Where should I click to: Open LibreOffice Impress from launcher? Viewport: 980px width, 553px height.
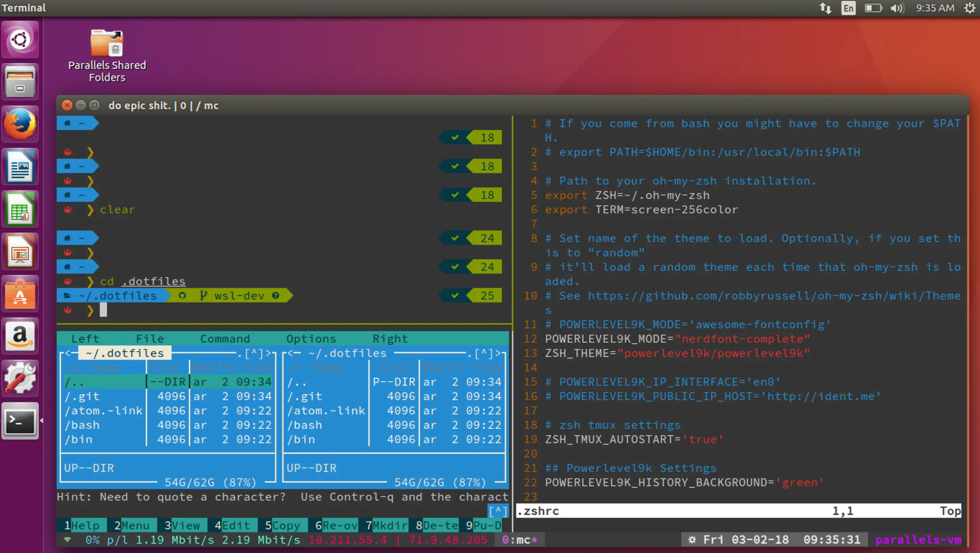pyautogui.click(x=20, y=251)
